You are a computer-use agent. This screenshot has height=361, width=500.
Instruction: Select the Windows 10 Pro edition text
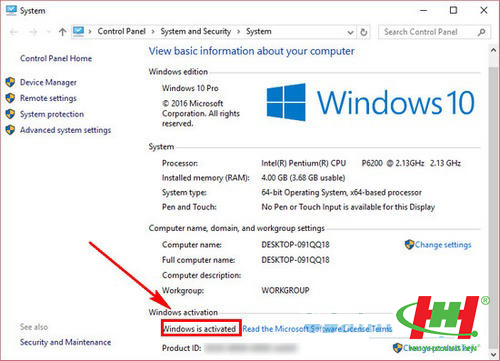(190, 88)
